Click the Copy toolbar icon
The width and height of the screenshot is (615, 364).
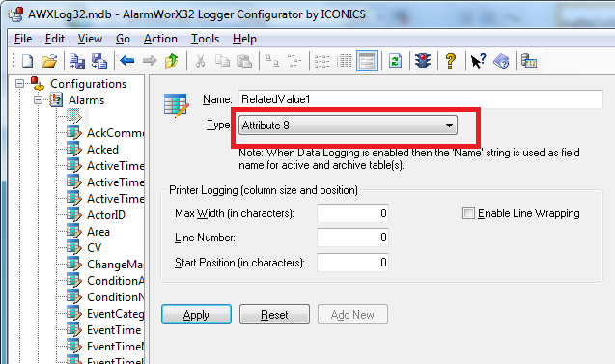(222, 61)
